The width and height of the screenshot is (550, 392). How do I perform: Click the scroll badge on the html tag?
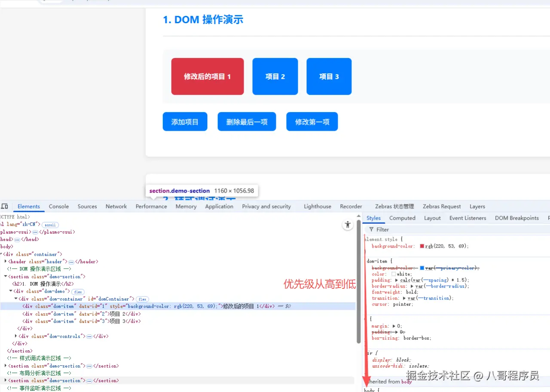click(x=50, y=225)
